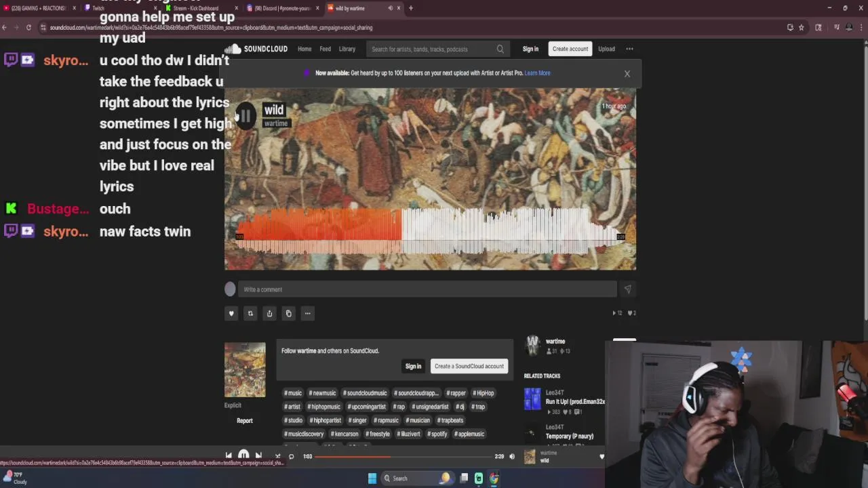Click the browser address bar URL
This screenshot has width=868, height=488.
[x=211, y=28]
